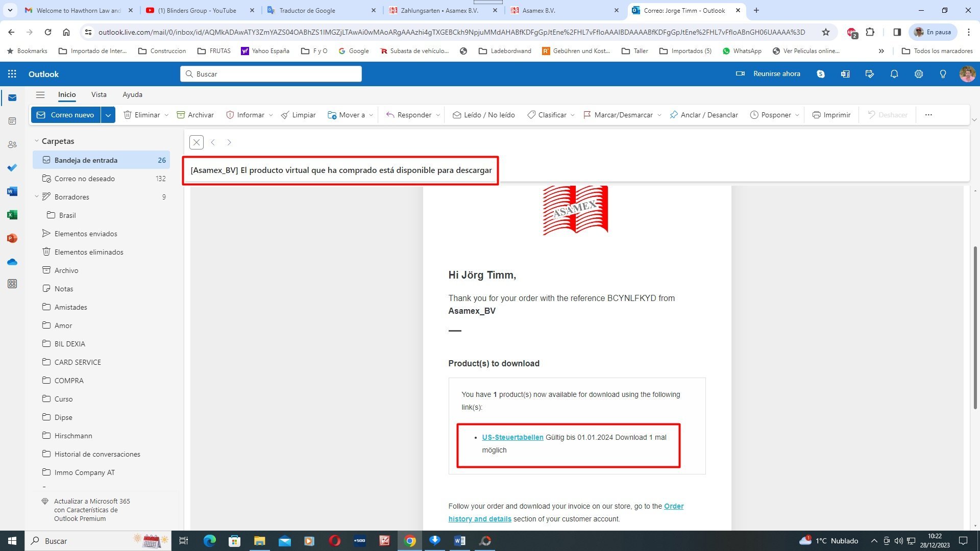The width and height of the screenshot is (980, 551).
Task: Switch to the Vista tab
Action: [x=99, y=94]
